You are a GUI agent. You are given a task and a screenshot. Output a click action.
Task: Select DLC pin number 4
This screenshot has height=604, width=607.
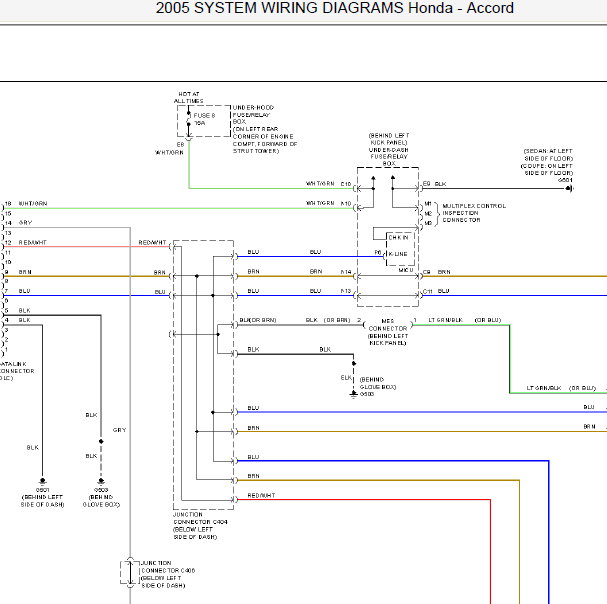tap(7, 320)
